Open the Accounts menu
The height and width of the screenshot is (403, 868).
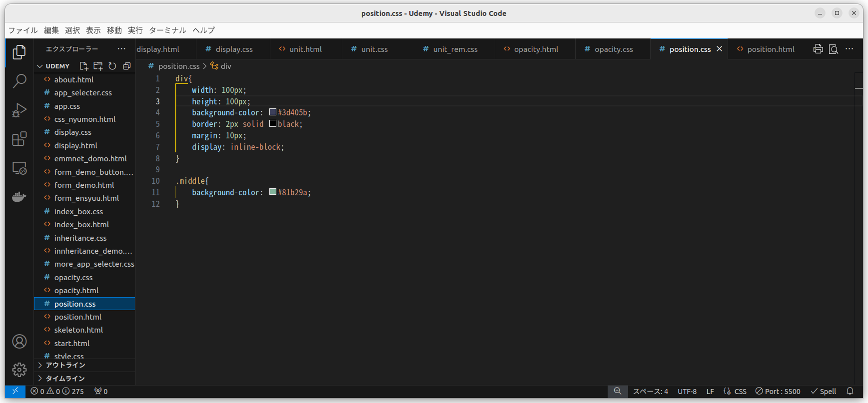[19, 342]
